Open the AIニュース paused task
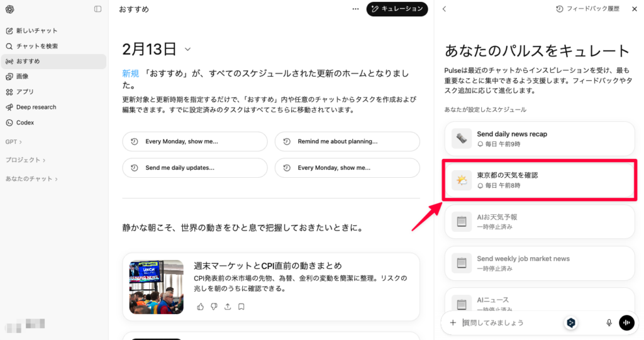The height and width of the screenshot is (340, 644). point(539,300)
